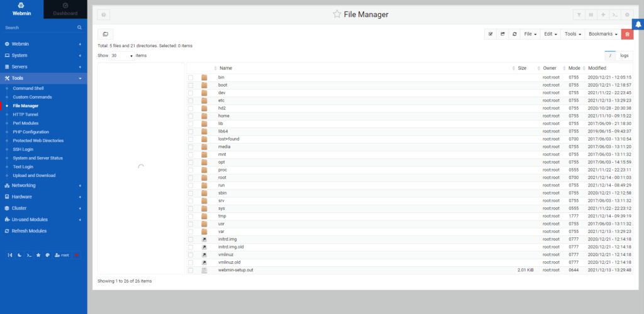Image resolution: width=644 pixels, height=314 pixels.
Task: Open the usr directory
Action: click(x=221, y=224)
